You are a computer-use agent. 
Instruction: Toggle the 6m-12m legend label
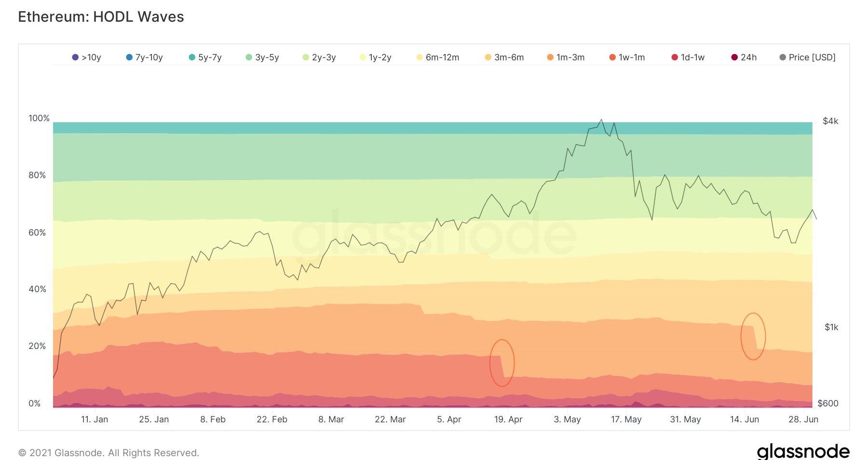point(442,57)
